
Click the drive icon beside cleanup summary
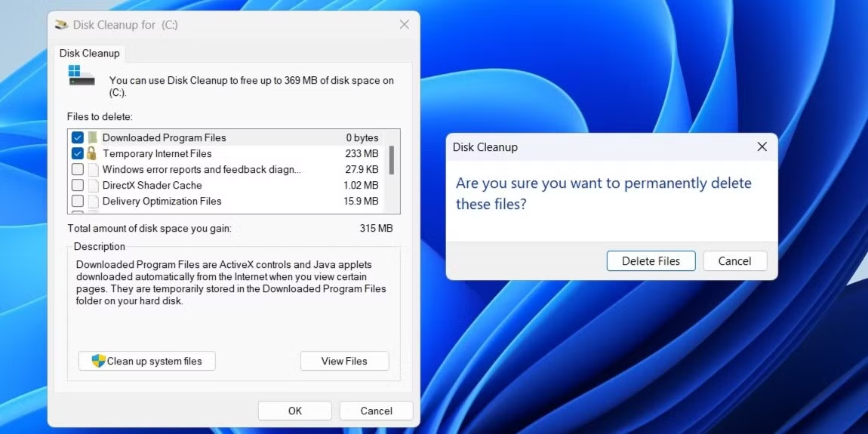(x=82, y=75)
